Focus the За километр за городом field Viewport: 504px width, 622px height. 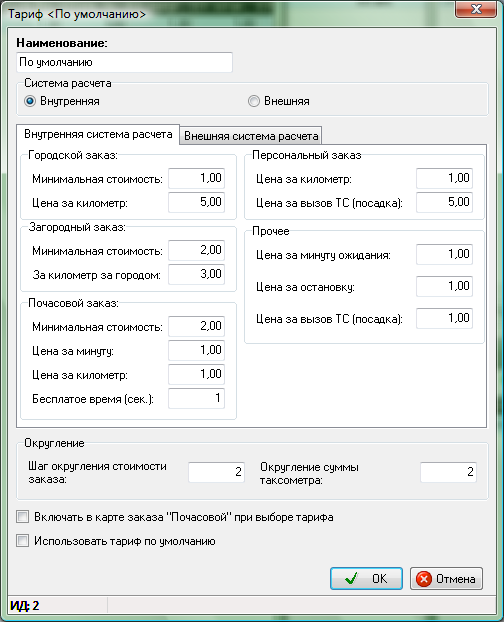click(196, 274)
